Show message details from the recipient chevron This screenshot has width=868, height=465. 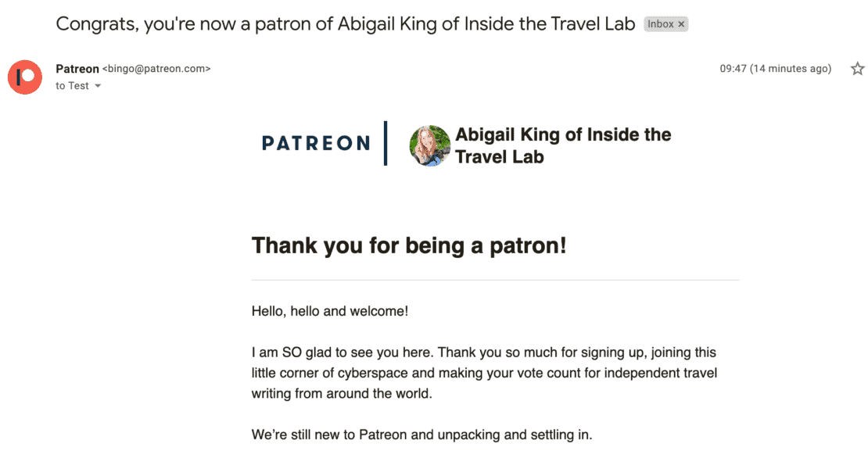coord(97,86)
